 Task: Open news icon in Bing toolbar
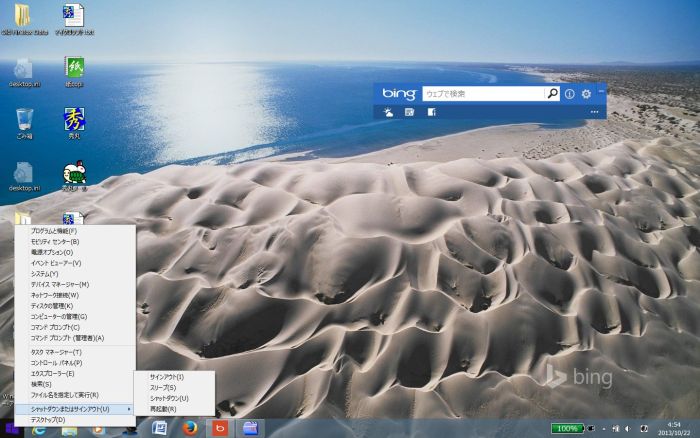(x=409, y=112)
